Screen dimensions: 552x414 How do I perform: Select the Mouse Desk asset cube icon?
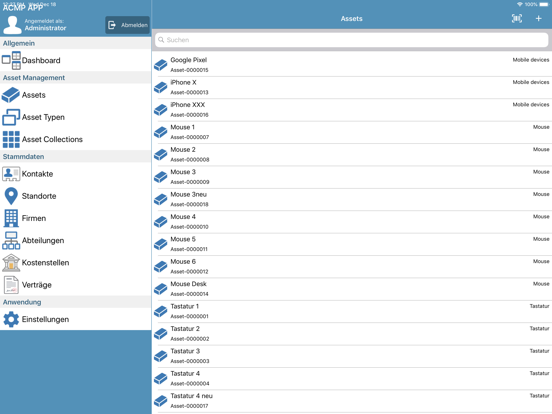pos(161,289)
